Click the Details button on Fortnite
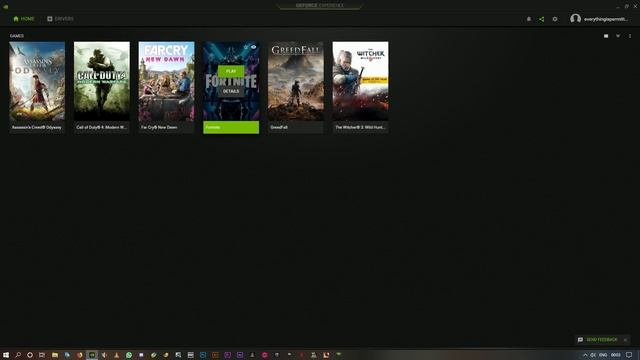The image size is (640, 360). 231,91
